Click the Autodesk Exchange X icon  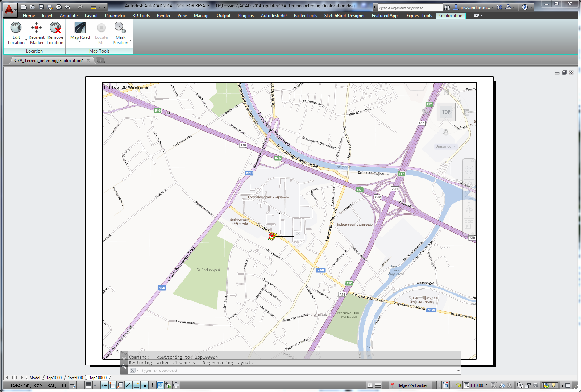coord(499,7)
